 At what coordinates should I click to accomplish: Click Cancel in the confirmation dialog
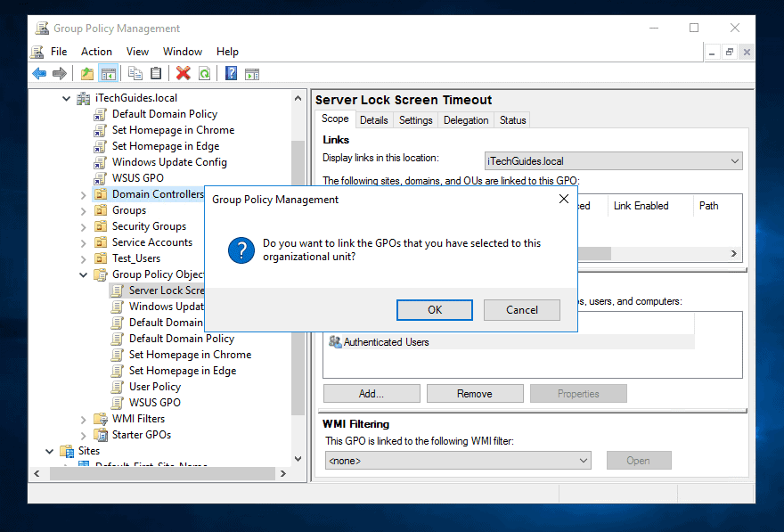tap(521, 309)
